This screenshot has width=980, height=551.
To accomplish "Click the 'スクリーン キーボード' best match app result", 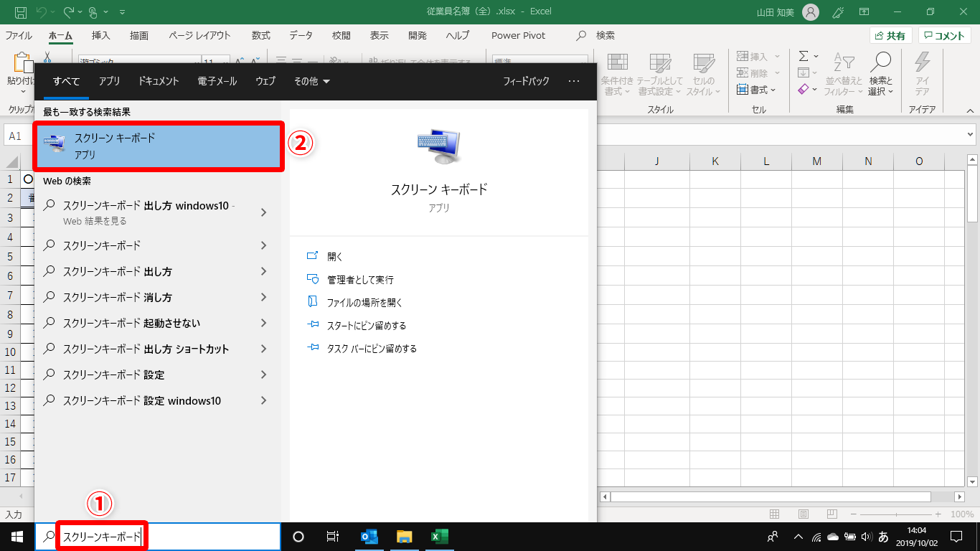I will click(x=158, y=146).
